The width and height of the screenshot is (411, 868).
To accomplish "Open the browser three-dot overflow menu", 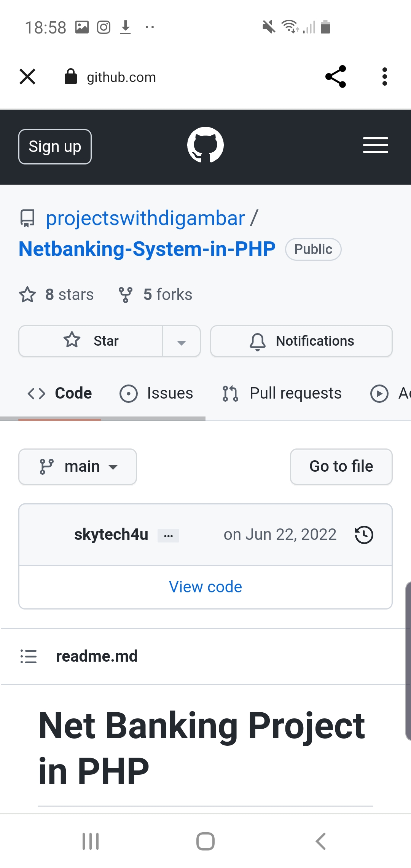I will click(x=384, y=77).
